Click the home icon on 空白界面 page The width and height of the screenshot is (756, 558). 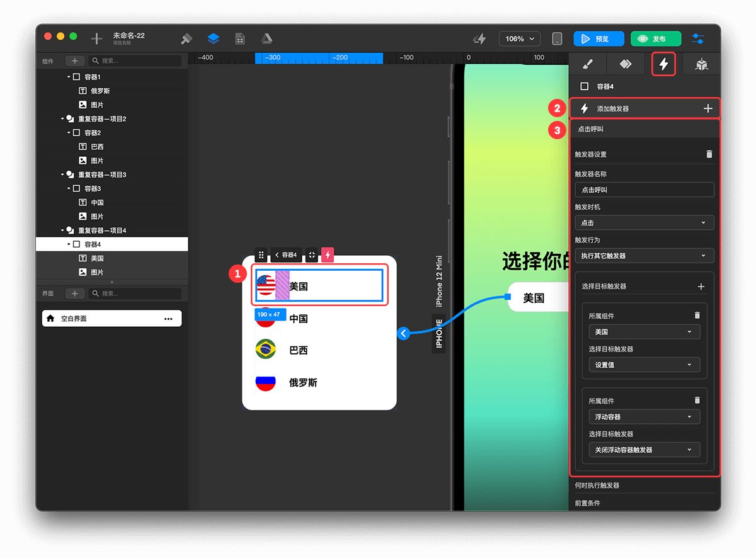[50, 319]
